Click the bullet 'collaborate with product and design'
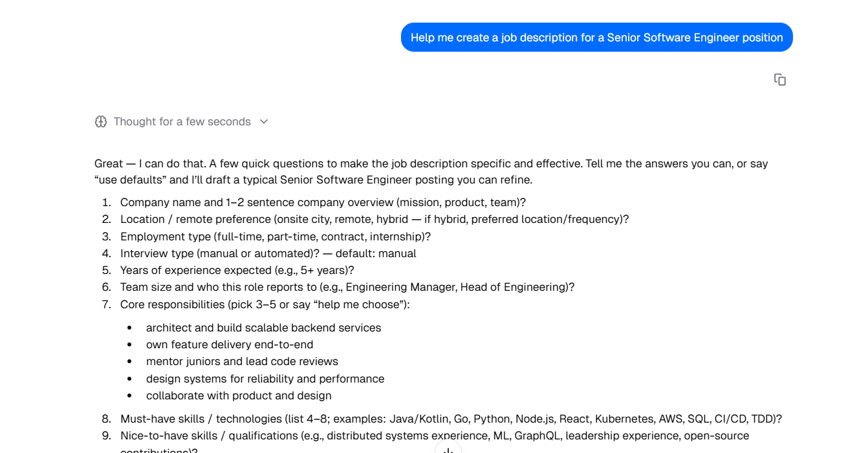This screenshot has width=868, height=453. pyautogui.click(x=238, y=395)
